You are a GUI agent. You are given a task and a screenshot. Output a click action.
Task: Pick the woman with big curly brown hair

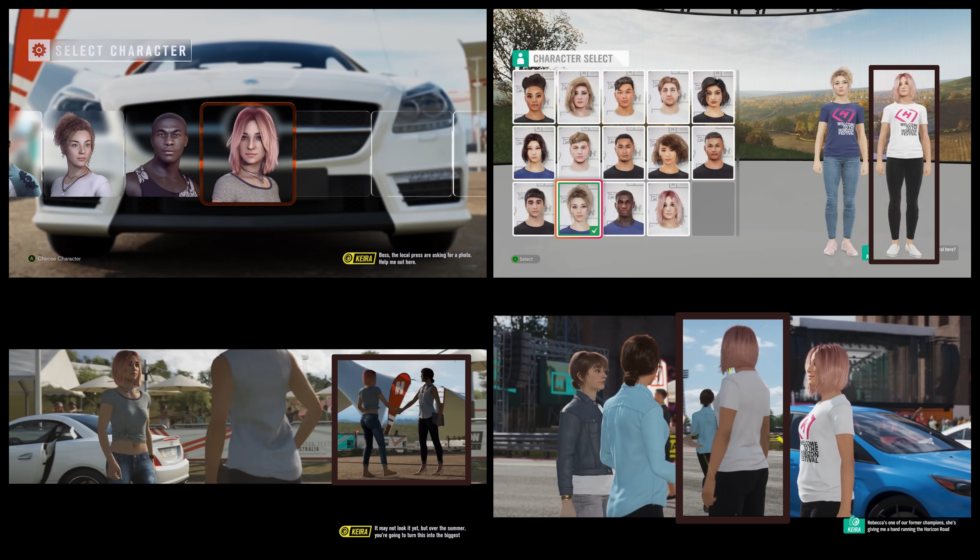tap(669, 153)
